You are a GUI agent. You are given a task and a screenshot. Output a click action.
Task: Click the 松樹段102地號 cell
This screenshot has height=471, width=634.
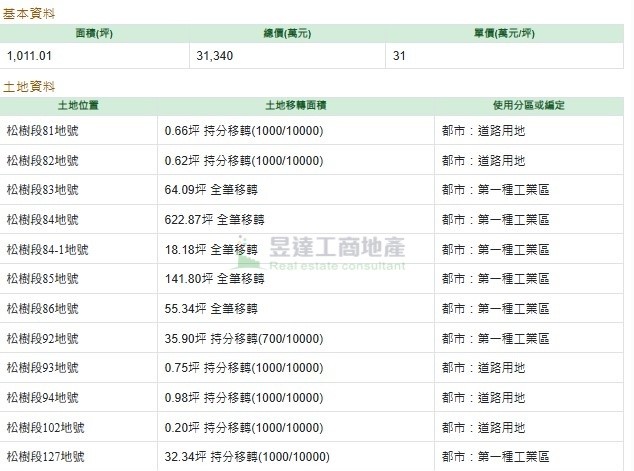(x=78, y=427)
